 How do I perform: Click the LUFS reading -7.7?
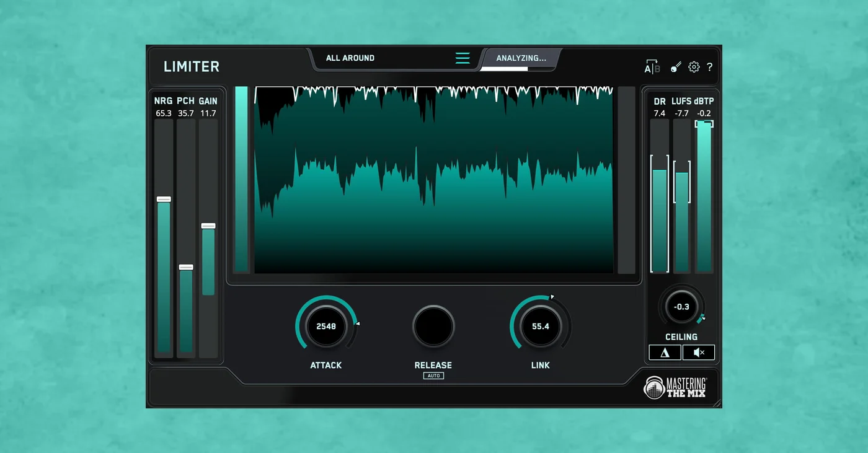click(682, 113)
